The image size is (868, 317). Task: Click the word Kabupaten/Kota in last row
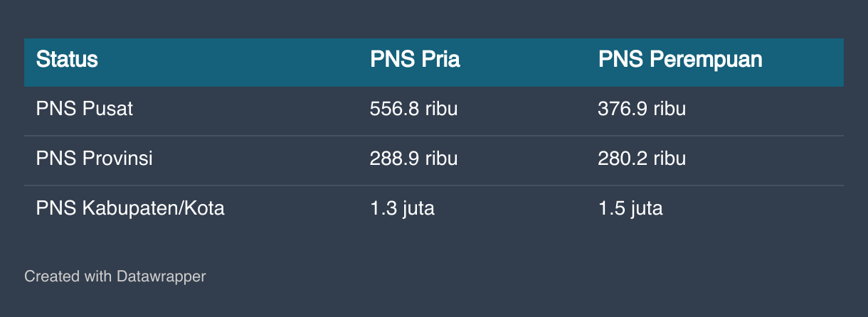(154, 208)
